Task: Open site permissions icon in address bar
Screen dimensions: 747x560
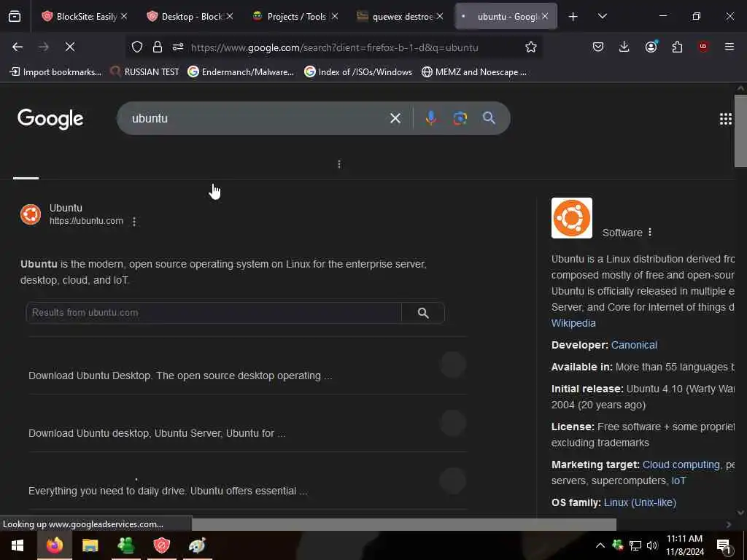Action: point(178,47)
